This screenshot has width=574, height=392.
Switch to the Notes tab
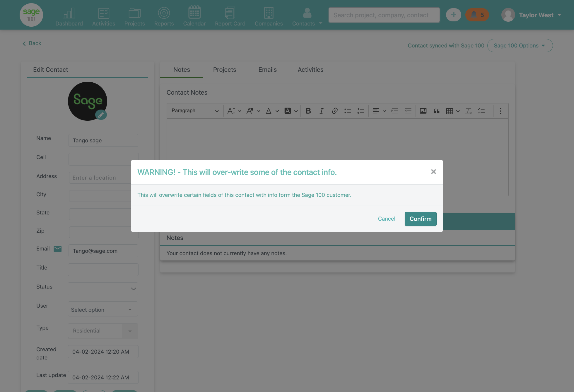point(182,70)
